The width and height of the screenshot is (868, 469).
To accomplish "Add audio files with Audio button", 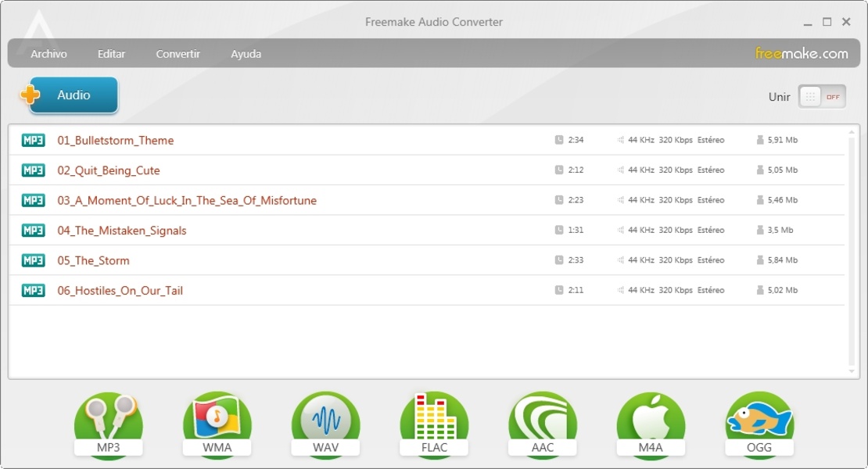I will 69,95.
